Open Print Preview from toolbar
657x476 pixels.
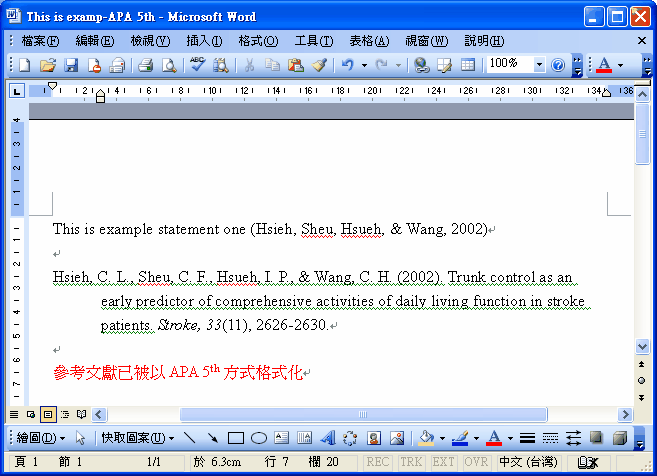coord(169,65)
